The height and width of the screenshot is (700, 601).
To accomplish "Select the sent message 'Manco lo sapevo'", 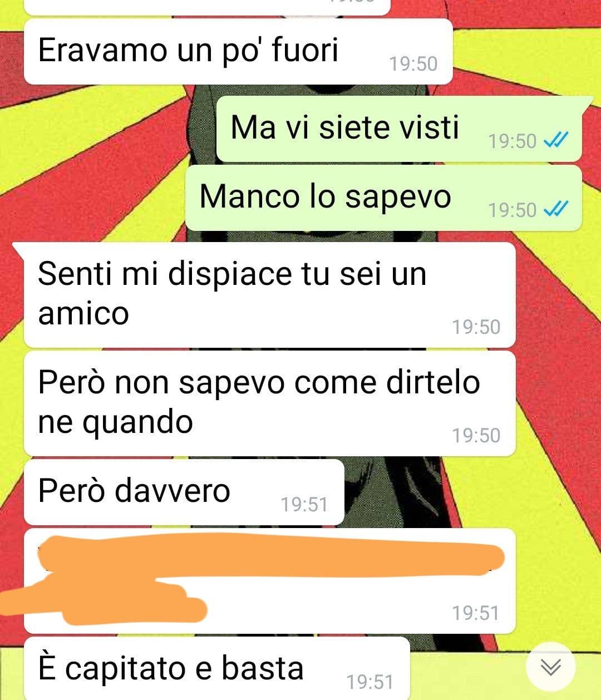I will click(383, 198).
